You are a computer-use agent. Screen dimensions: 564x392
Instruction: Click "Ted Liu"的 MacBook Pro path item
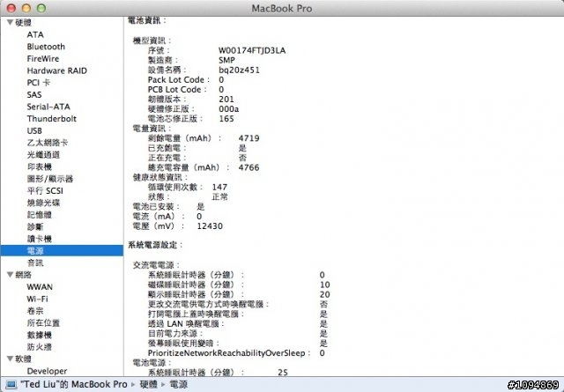pyautogui.click(x=74, y=384)
